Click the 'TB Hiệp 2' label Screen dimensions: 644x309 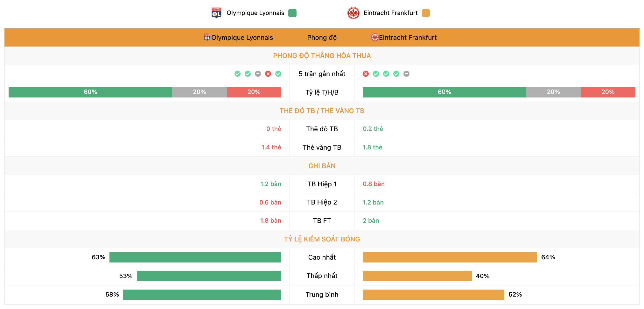point(322,202)
